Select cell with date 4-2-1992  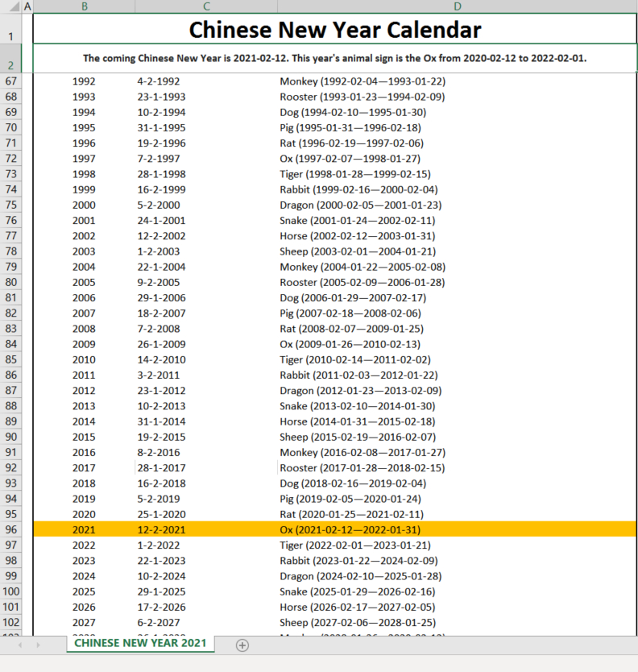tap(206, 81)
